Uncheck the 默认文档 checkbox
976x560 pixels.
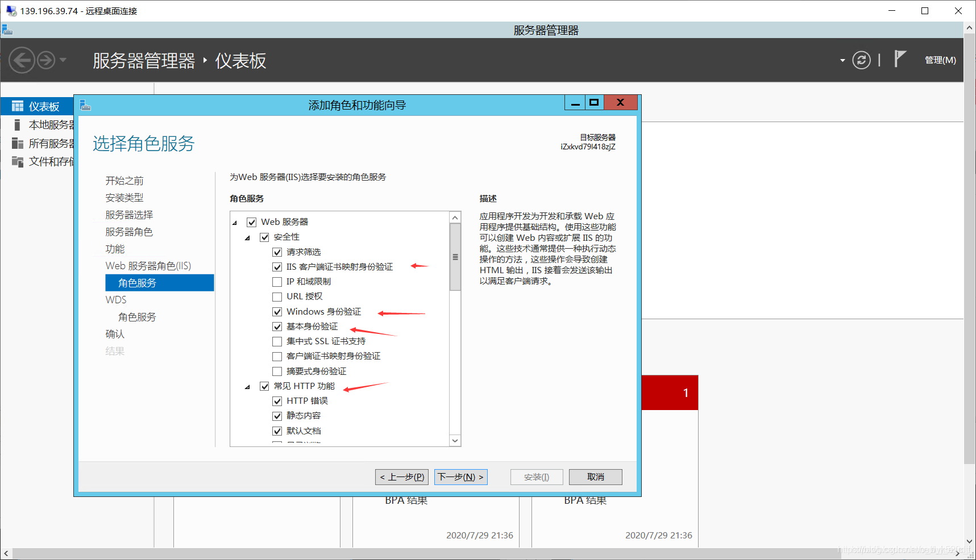click(x=277, y=431)
